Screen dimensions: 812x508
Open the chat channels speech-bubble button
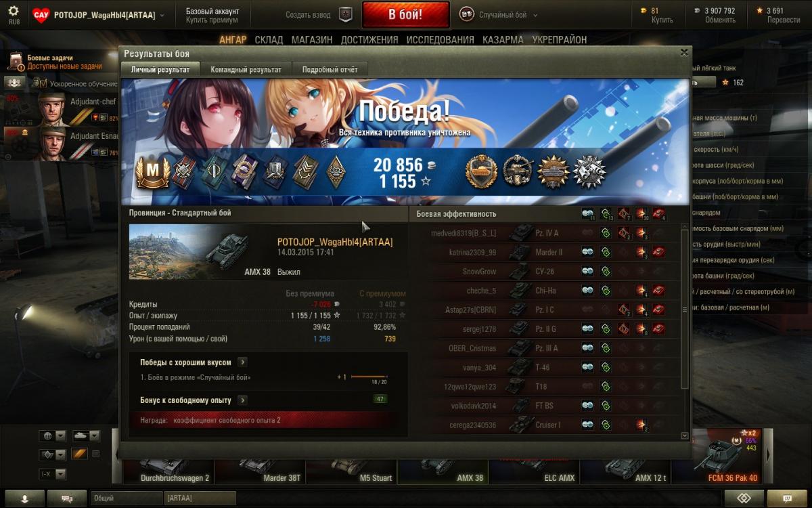[67, 498]
